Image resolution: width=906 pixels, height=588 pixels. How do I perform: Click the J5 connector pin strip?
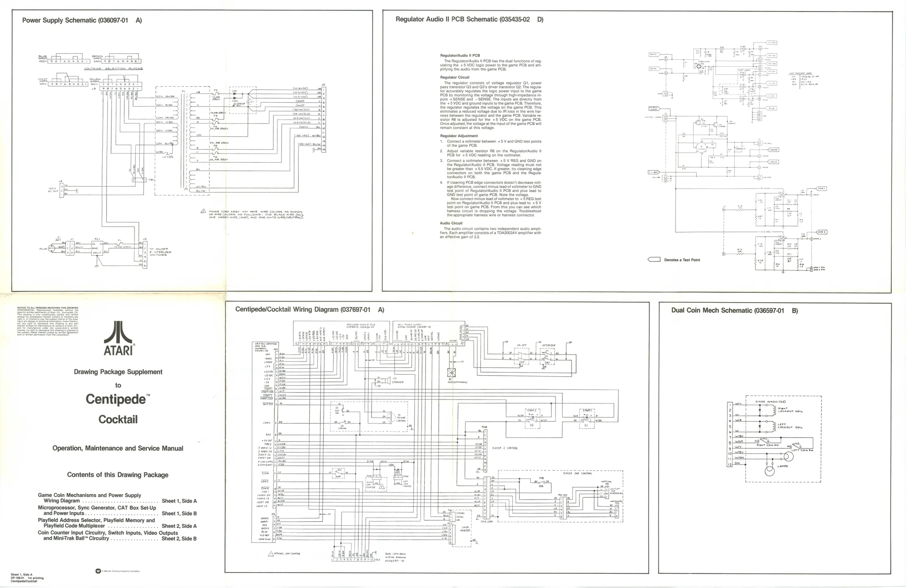point(324,119)
